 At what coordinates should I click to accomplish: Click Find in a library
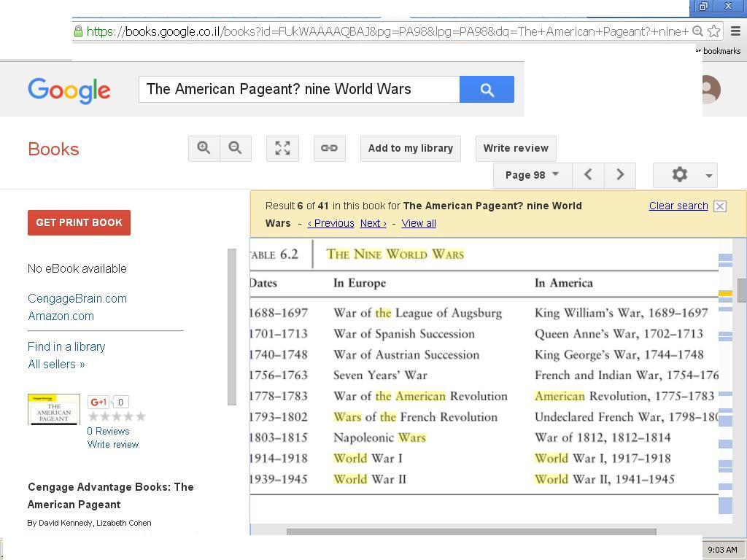pyautogui.click(x=66, y=346)
